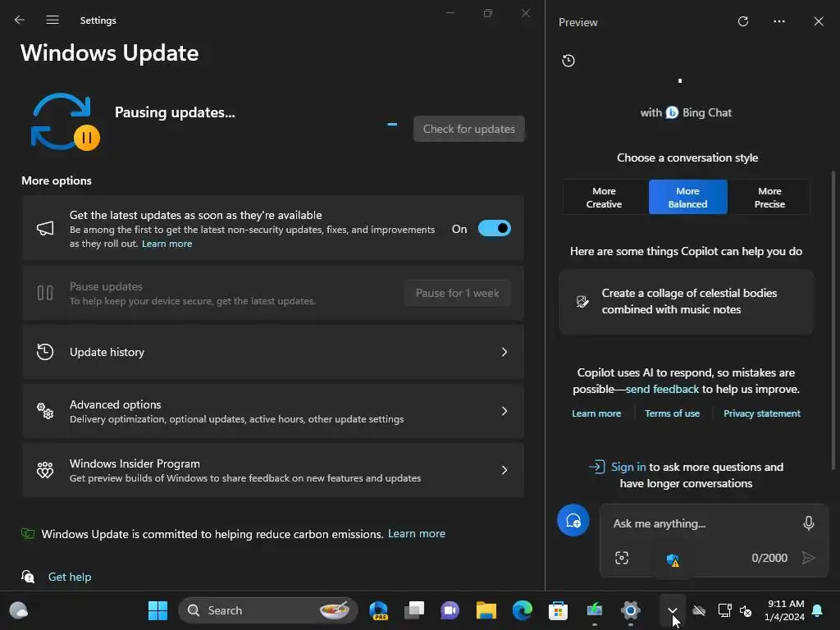Click the notification bell icon
840x630 pixels.
(x=818, y=610)
